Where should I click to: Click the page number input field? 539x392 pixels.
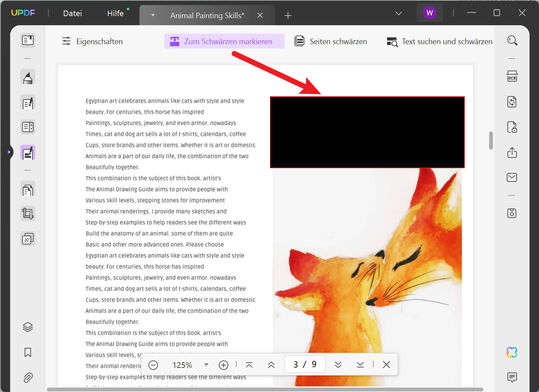(x=305, y=365)
